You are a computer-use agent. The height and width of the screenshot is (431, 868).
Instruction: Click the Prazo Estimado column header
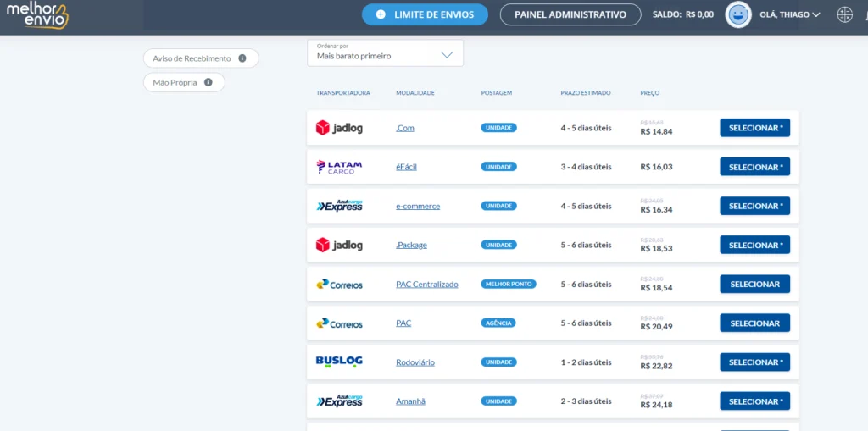(x=586, y=93)
